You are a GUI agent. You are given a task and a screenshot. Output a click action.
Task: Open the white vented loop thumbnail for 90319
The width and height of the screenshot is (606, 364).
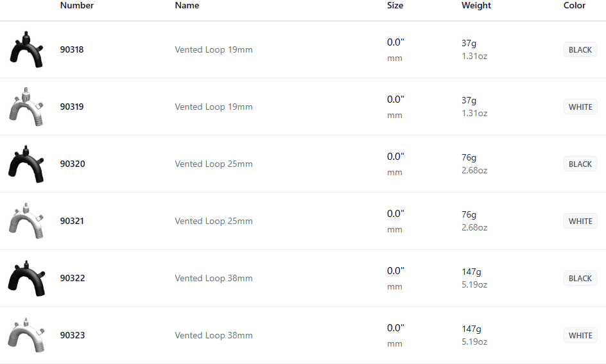click(x=26, y=107)
